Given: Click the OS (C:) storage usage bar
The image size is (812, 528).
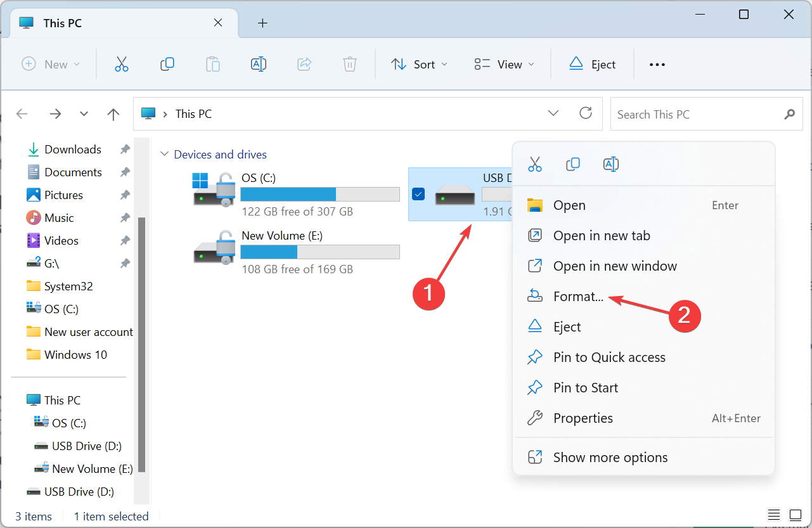Looking at the screenshot, I should point(320,194).
